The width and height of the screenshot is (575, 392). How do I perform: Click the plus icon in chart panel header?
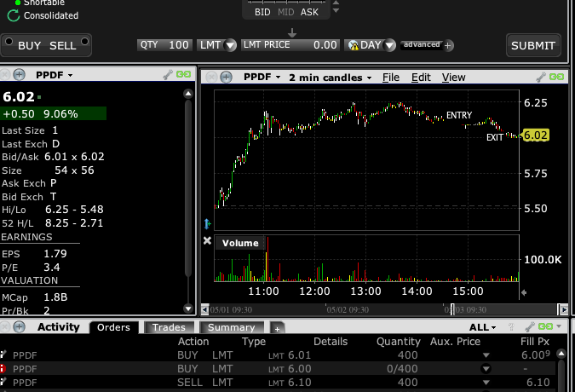[x=227, y=77]
